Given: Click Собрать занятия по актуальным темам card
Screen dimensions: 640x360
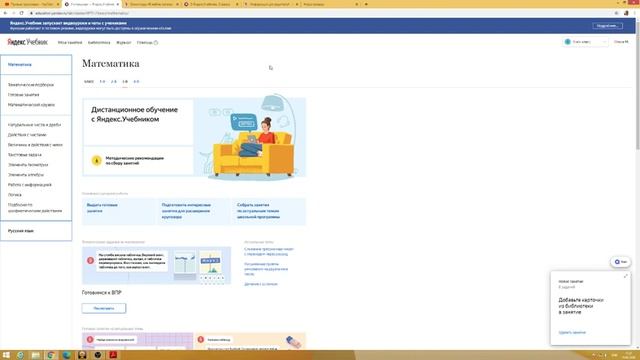Looking at the screenshot, I should point(269,211).
